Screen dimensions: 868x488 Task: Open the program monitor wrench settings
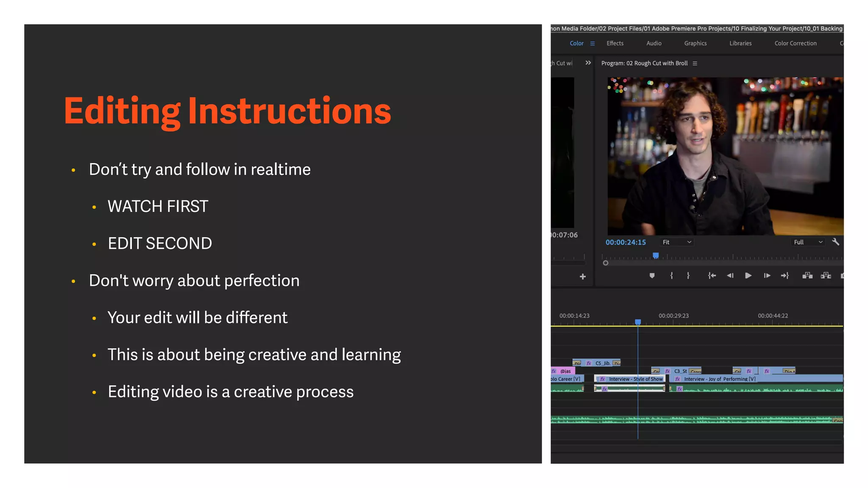[835, 242]
